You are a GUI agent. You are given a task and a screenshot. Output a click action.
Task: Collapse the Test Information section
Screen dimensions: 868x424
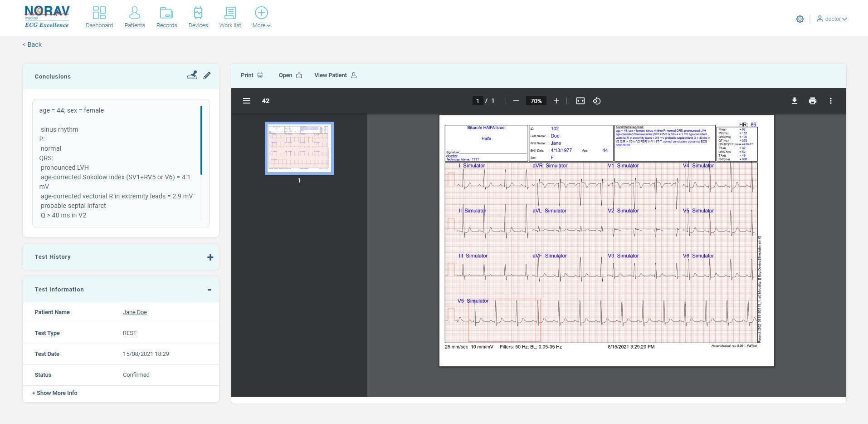click(209, 290)
